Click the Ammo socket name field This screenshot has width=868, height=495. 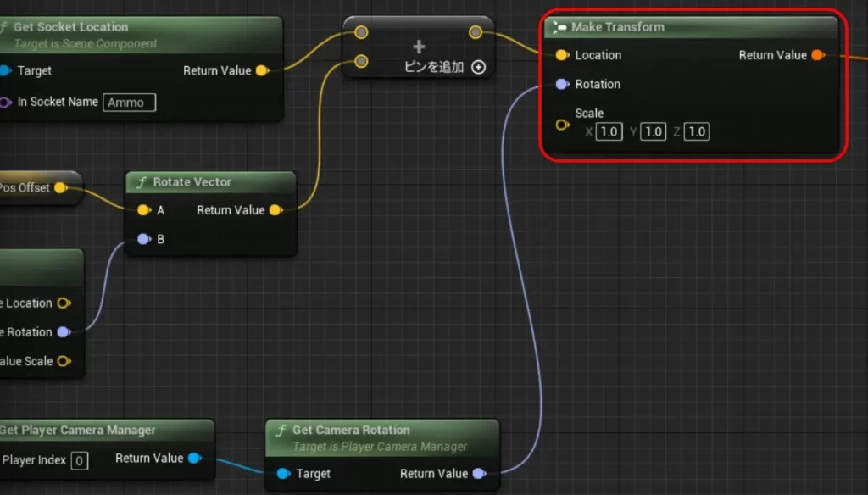click(x=130, y=103)
